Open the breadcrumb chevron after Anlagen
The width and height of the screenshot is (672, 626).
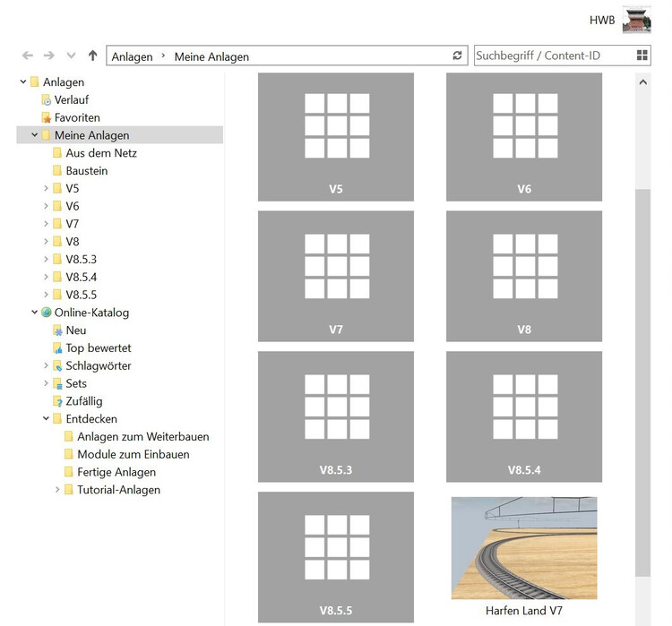coord(163,56)
